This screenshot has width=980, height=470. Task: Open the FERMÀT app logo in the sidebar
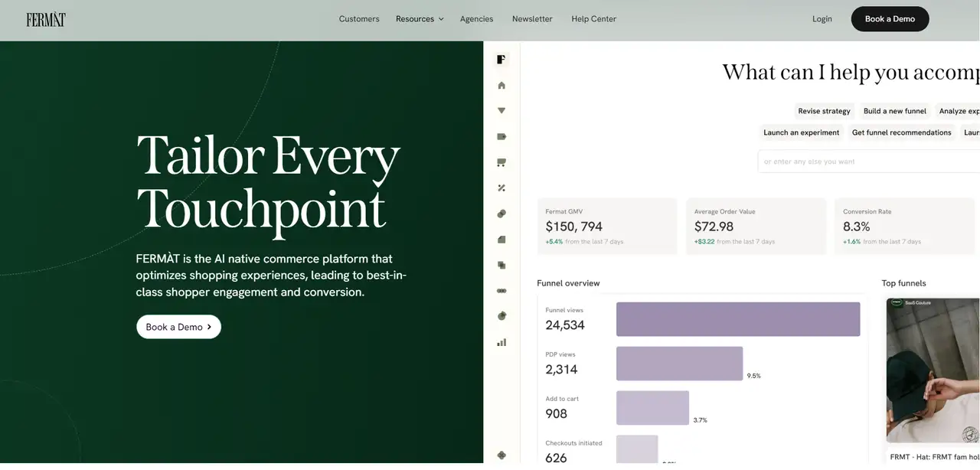click(501, 59)
